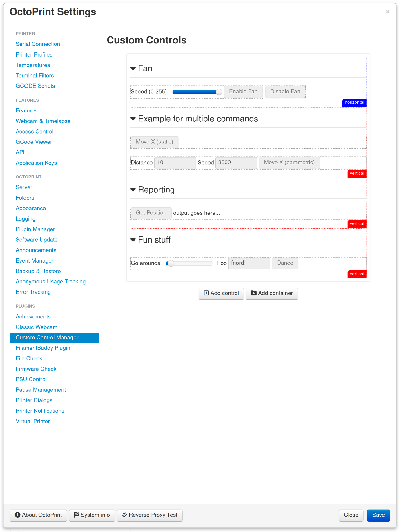
Task: Click the folder-plus icon on Add container
Action: [x=253, y=293]
